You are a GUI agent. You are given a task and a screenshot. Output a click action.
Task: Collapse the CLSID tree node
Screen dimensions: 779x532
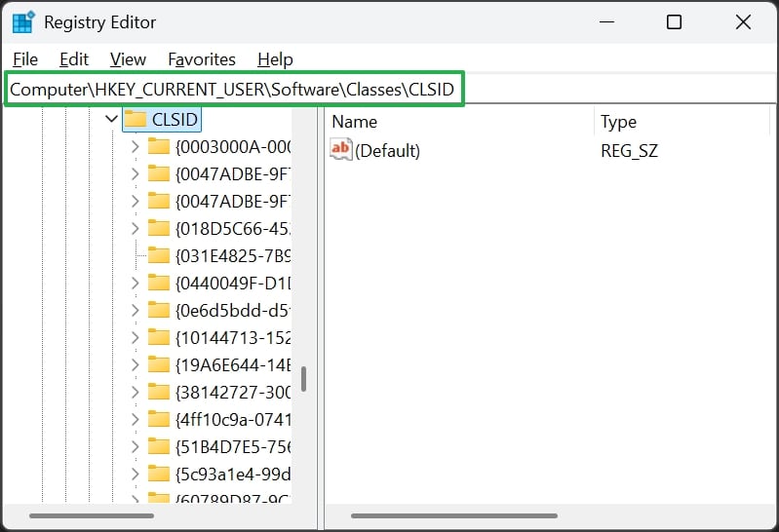click(112, 119)
